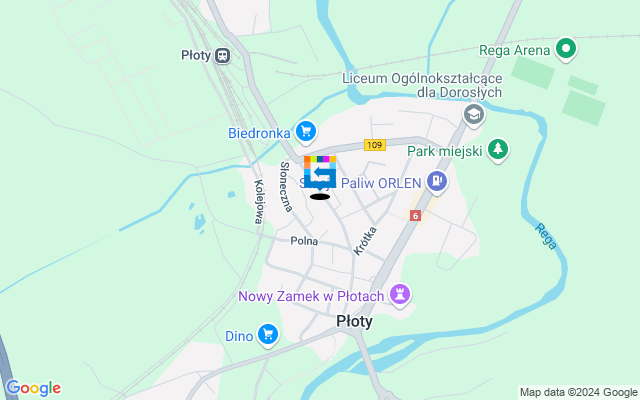The image size is (640, 400).
Task: Select the ORLEN fuel station pin
Action: coord(437,182)
